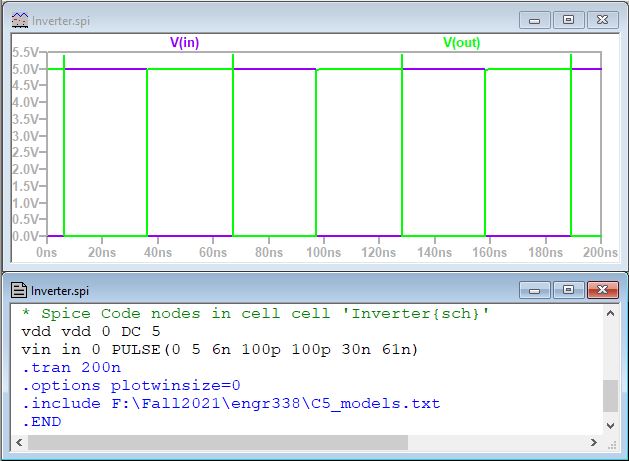This screenshot has height=461, width=629.
Task: Click the netlist editor's title bar icon
Action: [19, 290]
